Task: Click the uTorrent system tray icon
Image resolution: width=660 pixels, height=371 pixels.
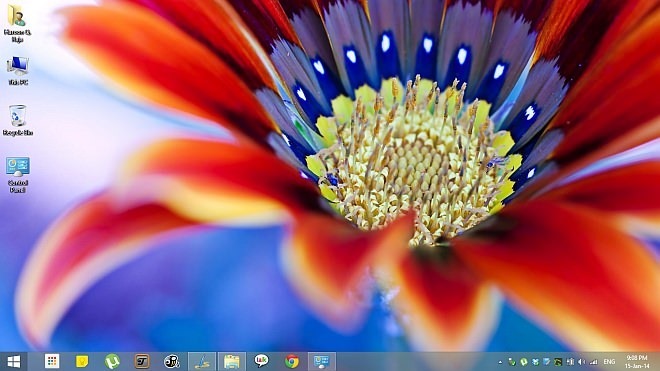Action: (x=524, y=362)
